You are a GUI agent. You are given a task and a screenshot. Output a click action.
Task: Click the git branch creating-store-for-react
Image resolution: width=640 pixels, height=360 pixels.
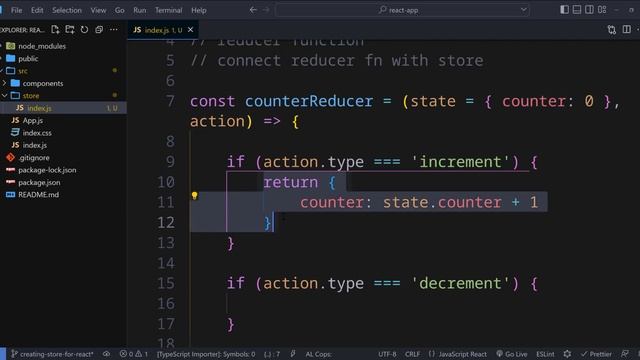pyautogui.click(x=52, y=354)
